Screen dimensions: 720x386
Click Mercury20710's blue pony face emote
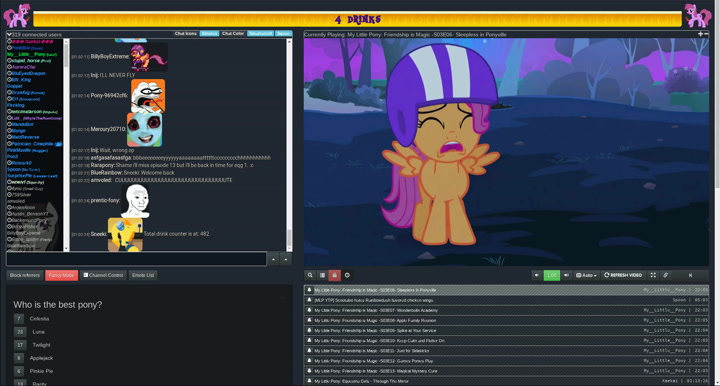[145, 130]
